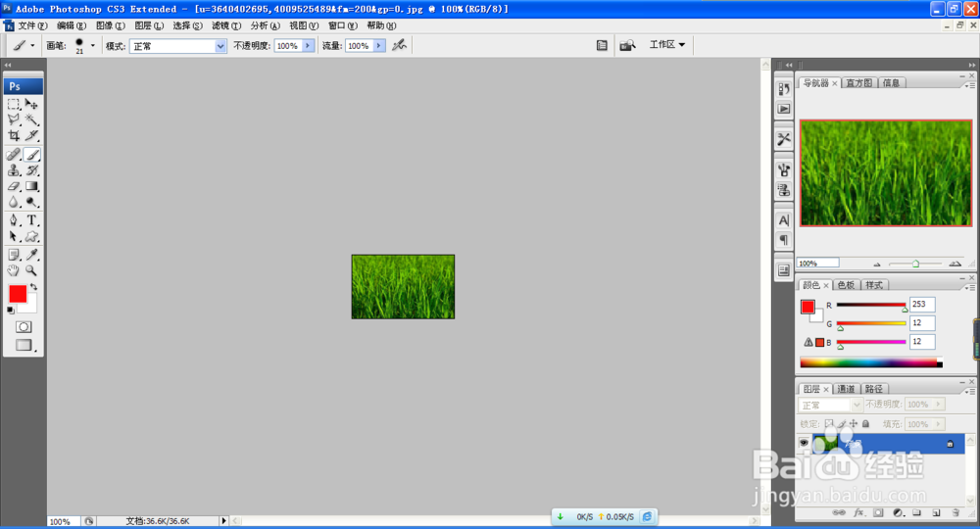Open the workspace dropdown

(x=667, y=44)
